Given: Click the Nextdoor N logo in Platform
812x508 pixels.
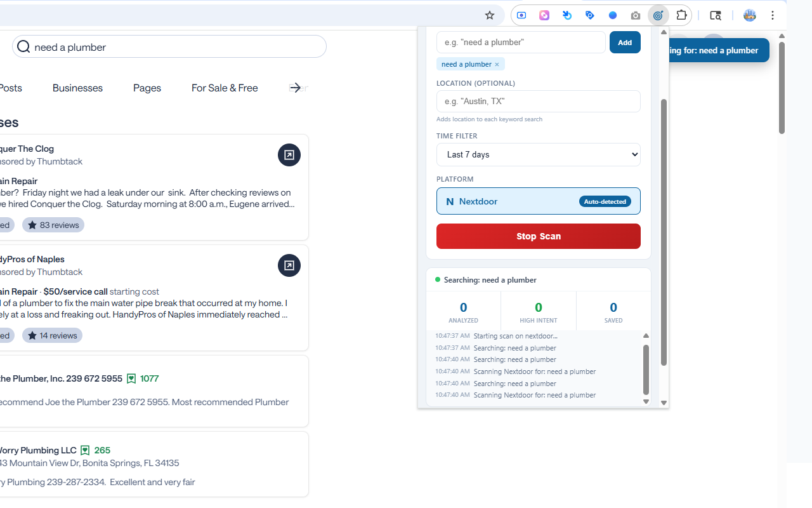Looking at the screenshot, I should [450, 201].
